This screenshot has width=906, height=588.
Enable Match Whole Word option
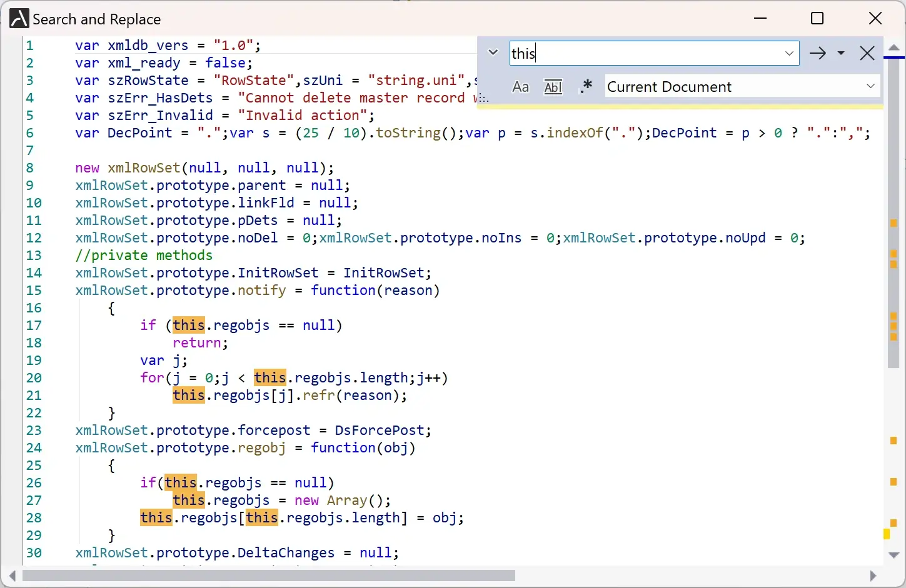point(553,87)
